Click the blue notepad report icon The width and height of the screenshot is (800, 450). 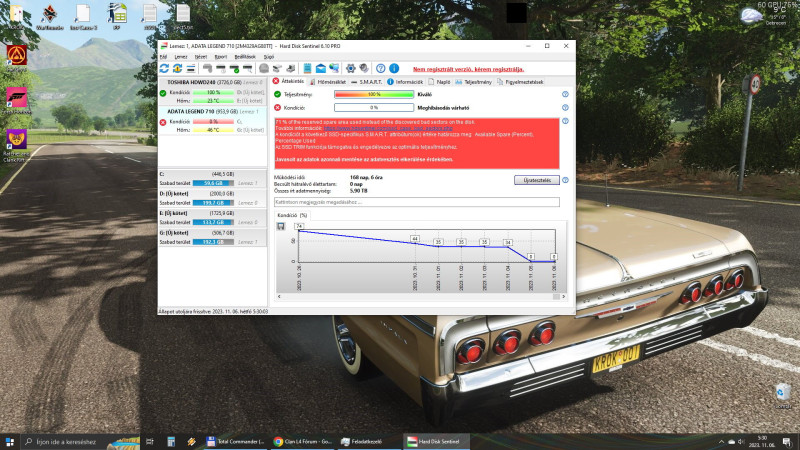click(x=307, y=68)
